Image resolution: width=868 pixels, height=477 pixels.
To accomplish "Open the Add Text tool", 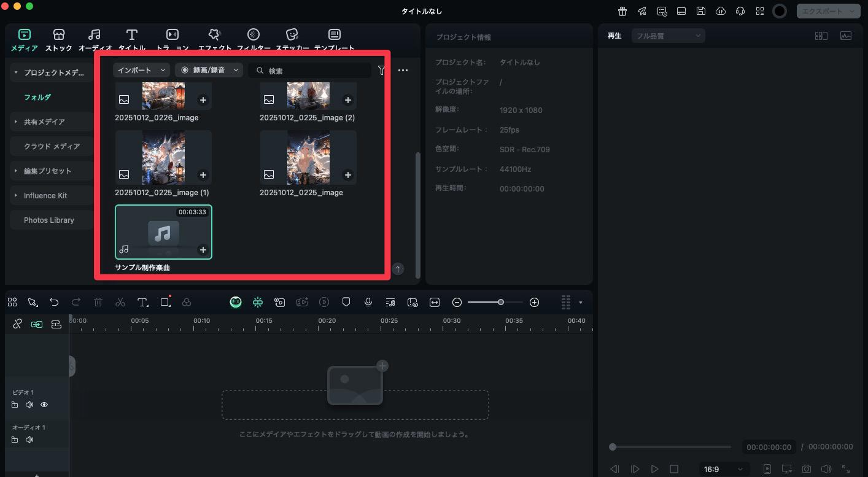I will tap(142, 301).
